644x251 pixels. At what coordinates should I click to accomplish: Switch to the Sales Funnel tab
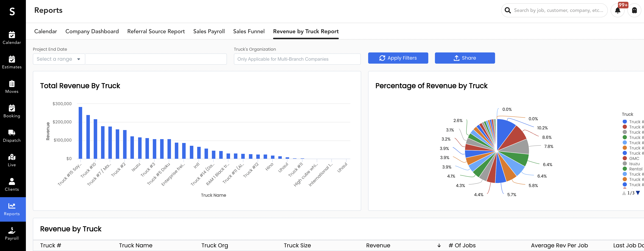249,31
